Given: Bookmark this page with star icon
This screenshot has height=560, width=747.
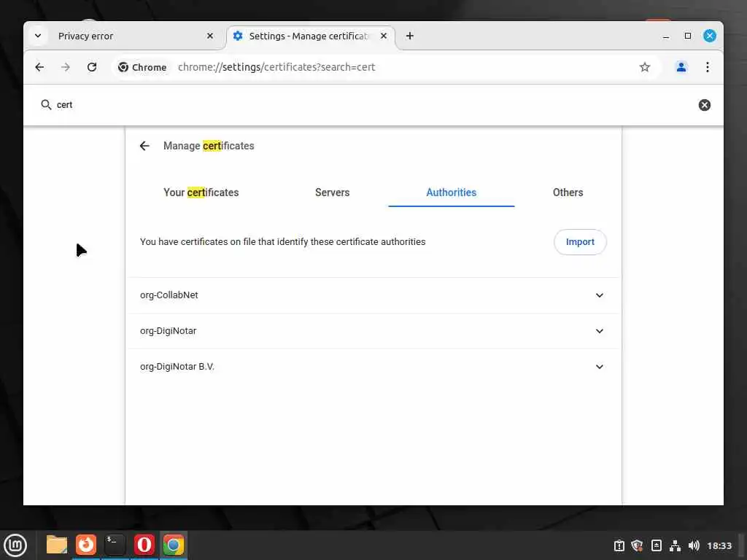Looking at the screenshot, I should click(645, 67).
